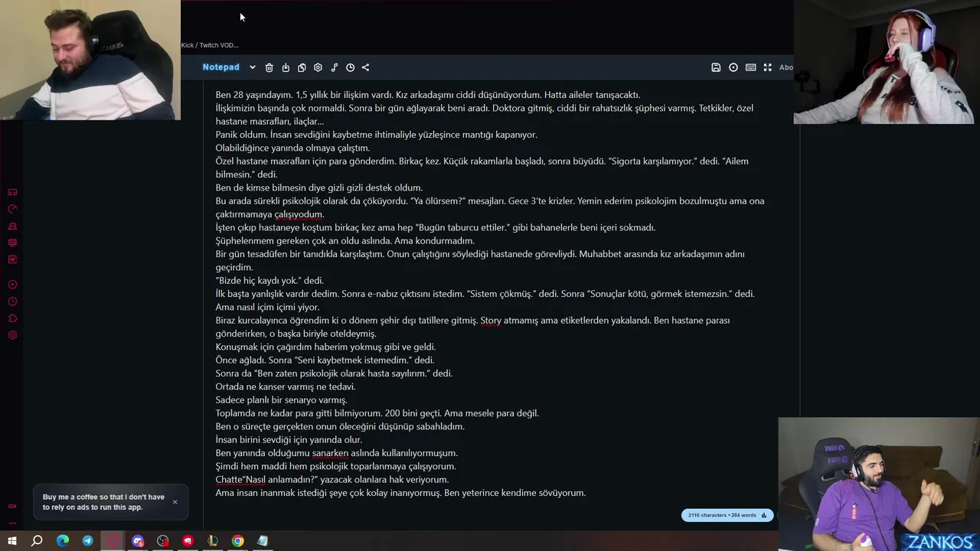Image resolution: width=980 pixels, height=551 pixels.
Task: Open the GX Corner gamepad sidebar icon
Action: click(12, 192)
